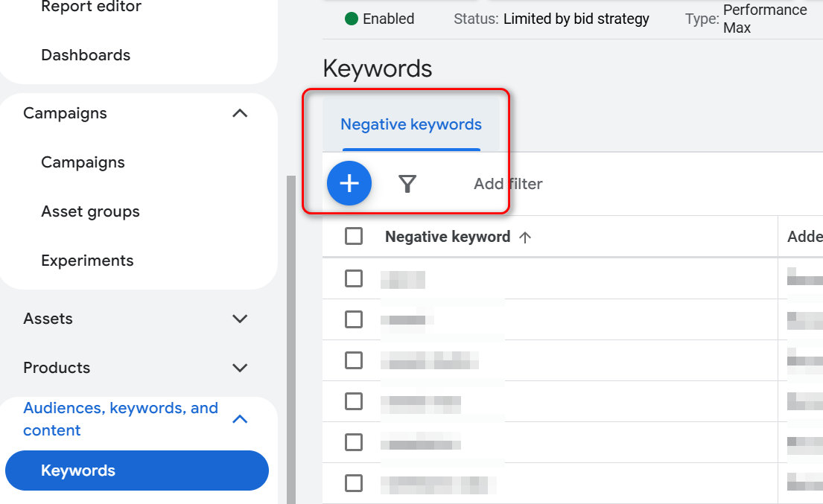The height and width of the screenshot is (504, 823).
Task: Expand the Assets section
Action: coord(240,319)
